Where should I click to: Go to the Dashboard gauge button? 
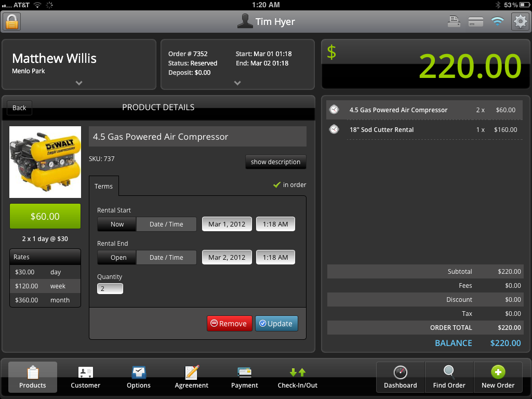pyautogui.click(x=401, y=377)
